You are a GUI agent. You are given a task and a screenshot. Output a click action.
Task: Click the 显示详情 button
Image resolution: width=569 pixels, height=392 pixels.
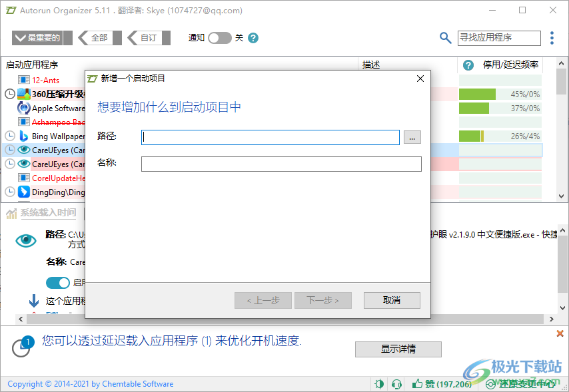point(398,349)
